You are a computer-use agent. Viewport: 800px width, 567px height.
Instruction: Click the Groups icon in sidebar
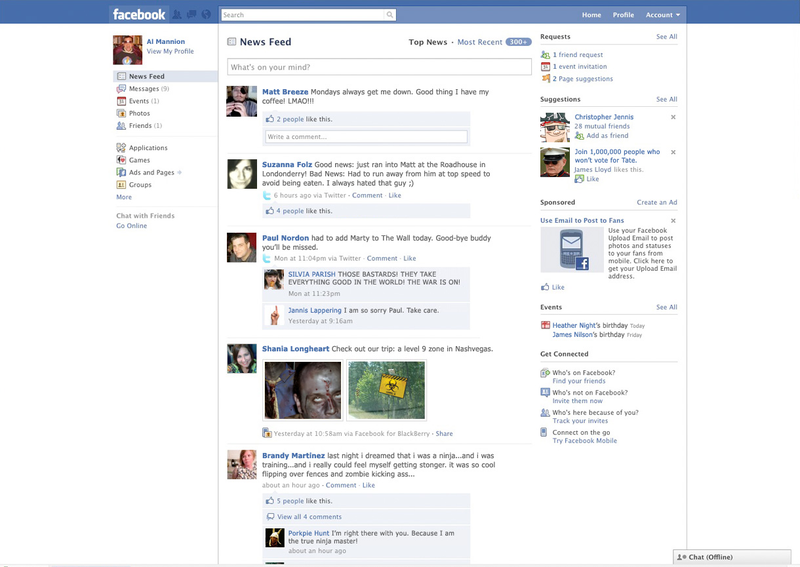121,185
